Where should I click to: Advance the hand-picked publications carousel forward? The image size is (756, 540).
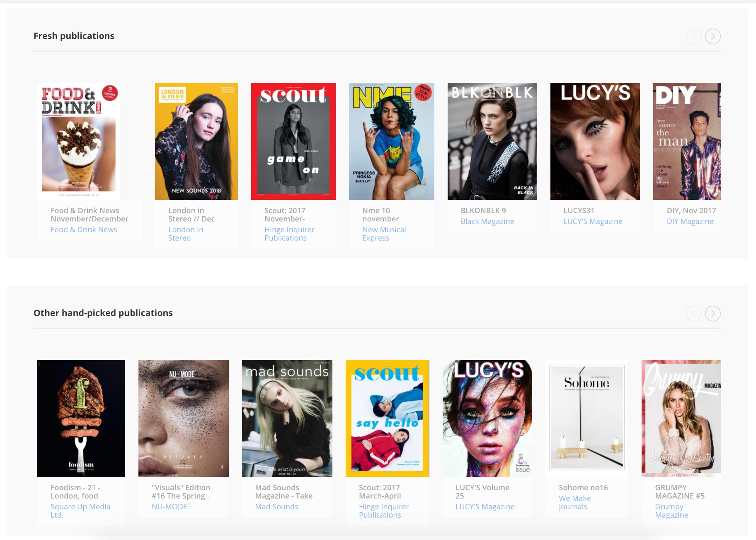[x=712, y=314]
